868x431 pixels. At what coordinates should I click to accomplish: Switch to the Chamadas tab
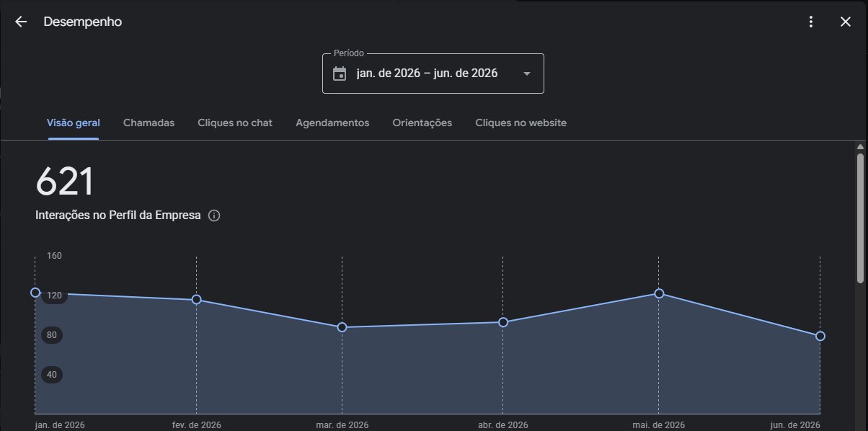[x=149, y=123]
